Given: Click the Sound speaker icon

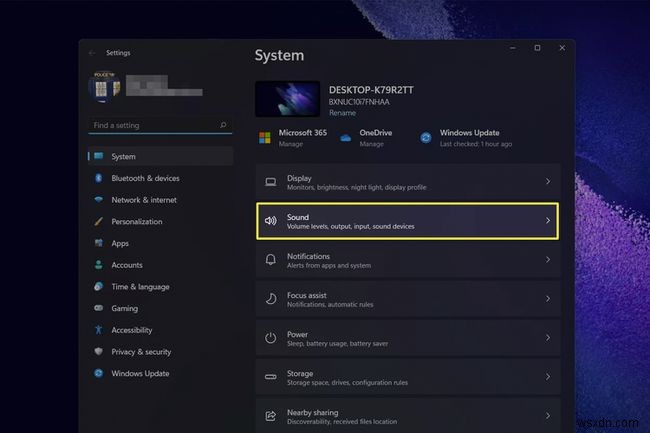Looking at the screenshot, I should tap(271, 221).
